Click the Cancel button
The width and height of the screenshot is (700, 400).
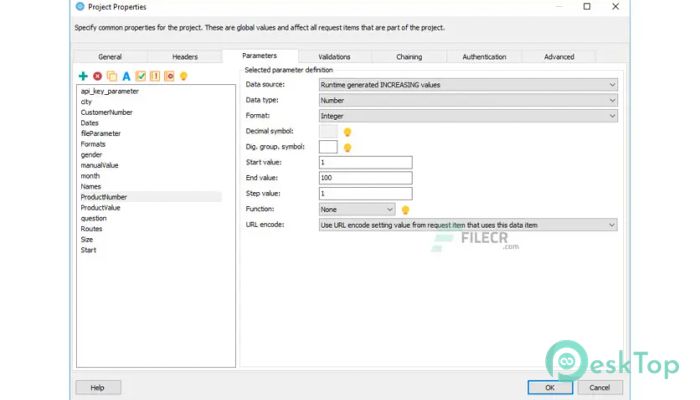pos(600,388)
